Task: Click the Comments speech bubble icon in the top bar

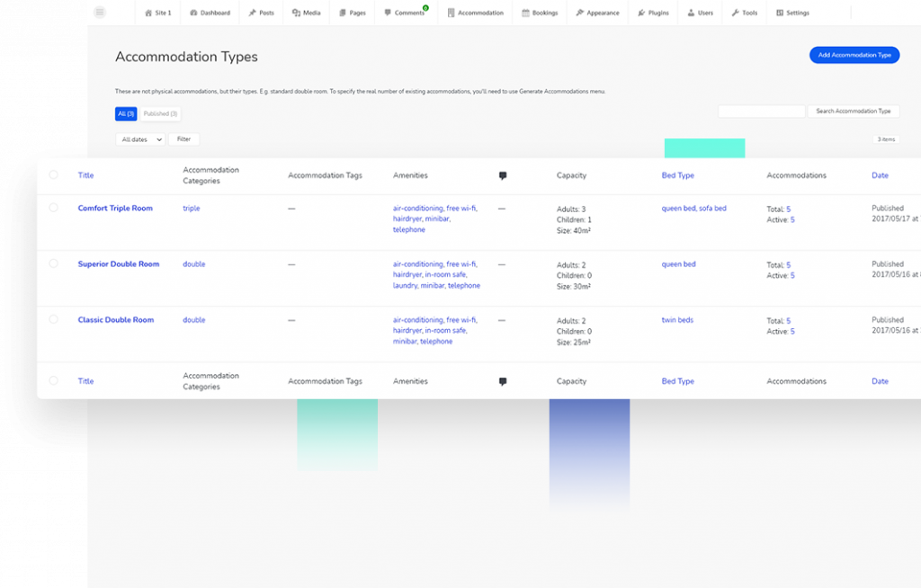Action: pos(388,13)
